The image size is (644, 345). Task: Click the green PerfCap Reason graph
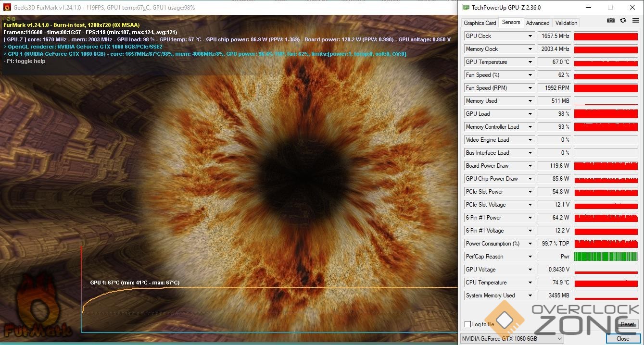606,257
